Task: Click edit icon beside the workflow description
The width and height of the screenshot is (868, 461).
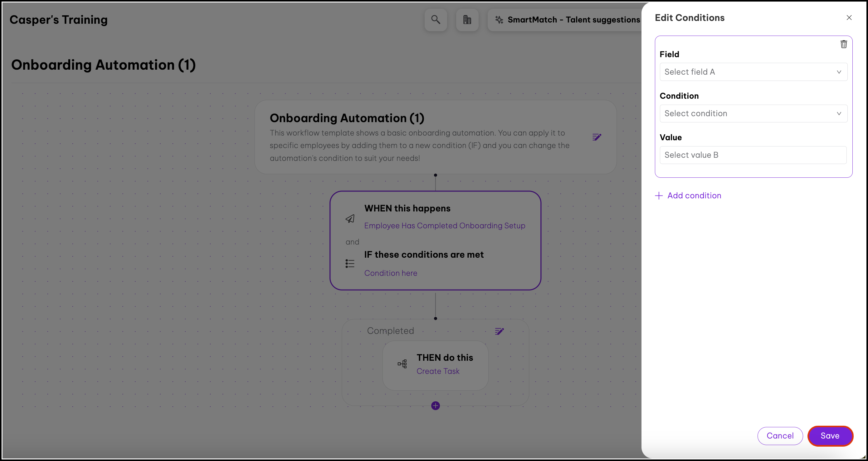Action: (x=597, y=137)
